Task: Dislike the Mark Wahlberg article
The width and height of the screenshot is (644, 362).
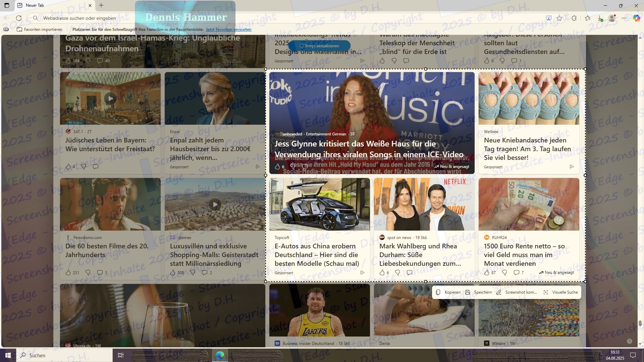Action: point(397,273)
